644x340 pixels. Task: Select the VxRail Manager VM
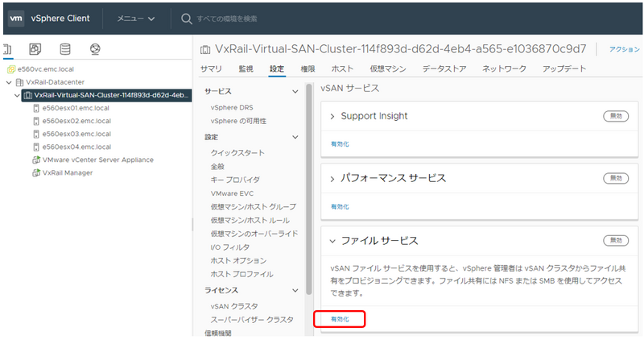click(68, 172)
